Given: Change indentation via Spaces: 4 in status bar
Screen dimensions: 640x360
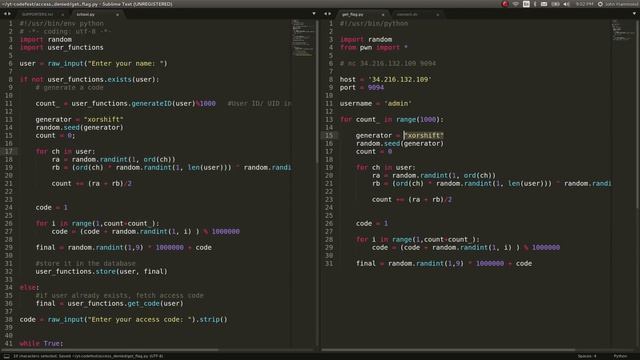Looking at the screenshot, I should pyautogui.click(x=587, y=356).
